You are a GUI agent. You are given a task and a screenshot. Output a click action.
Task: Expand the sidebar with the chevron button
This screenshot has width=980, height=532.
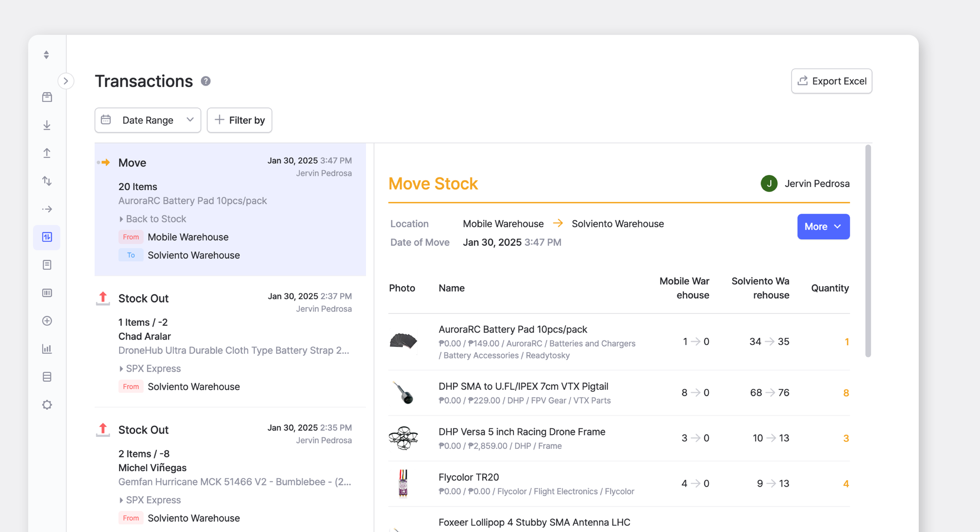pos(66,81)
